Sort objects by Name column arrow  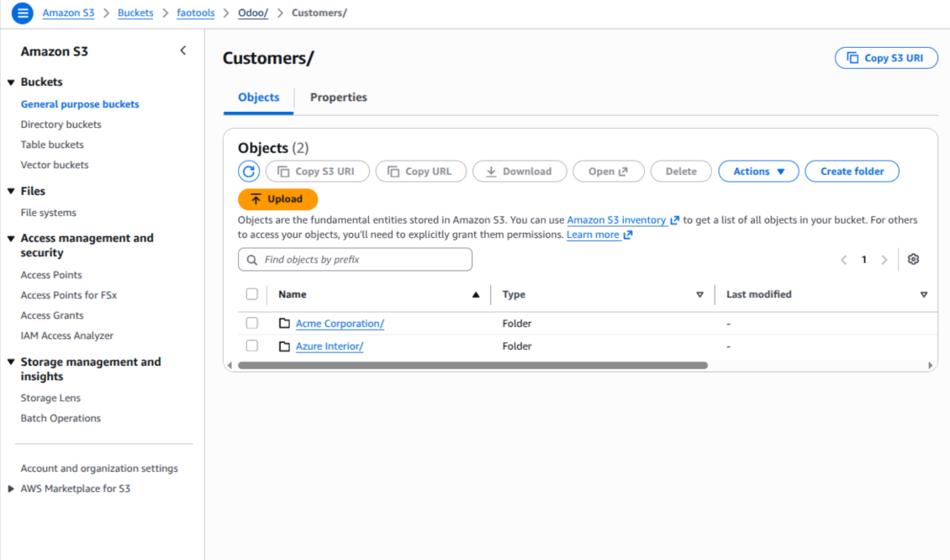(476, 294)
